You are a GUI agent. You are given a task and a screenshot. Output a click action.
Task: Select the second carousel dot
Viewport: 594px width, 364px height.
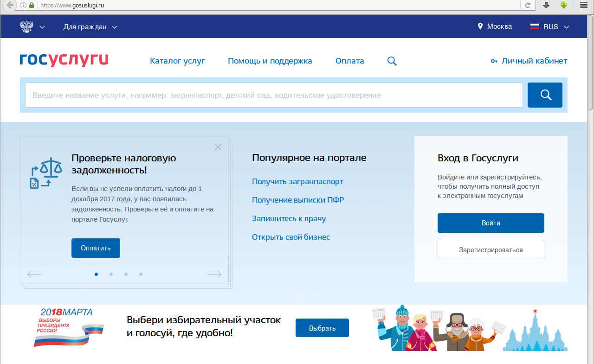pyautogui.click(x=111, y=274)
